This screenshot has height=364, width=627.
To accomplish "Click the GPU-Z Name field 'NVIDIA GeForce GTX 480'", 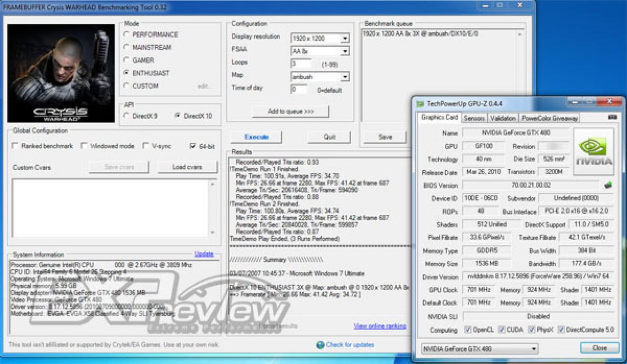I will click(516, 133).
